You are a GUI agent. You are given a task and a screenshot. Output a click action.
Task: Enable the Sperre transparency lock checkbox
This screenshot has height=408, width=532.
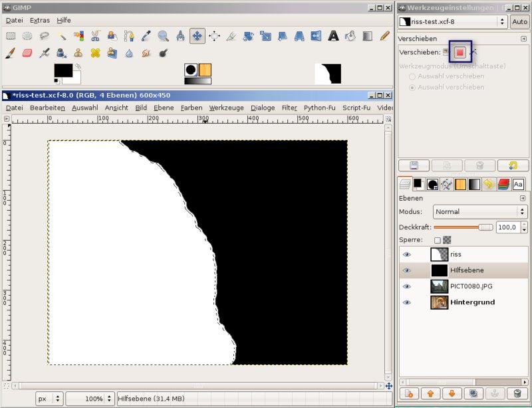tap(437, 240)
